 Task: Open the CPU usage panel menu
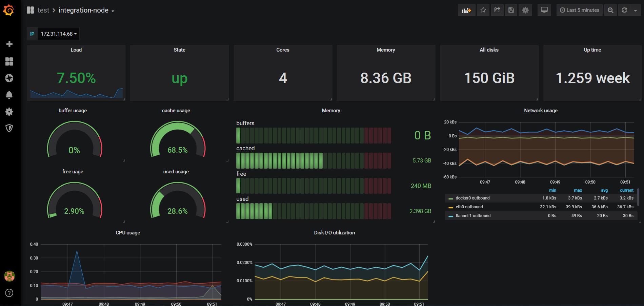click(x=127, y=233)
